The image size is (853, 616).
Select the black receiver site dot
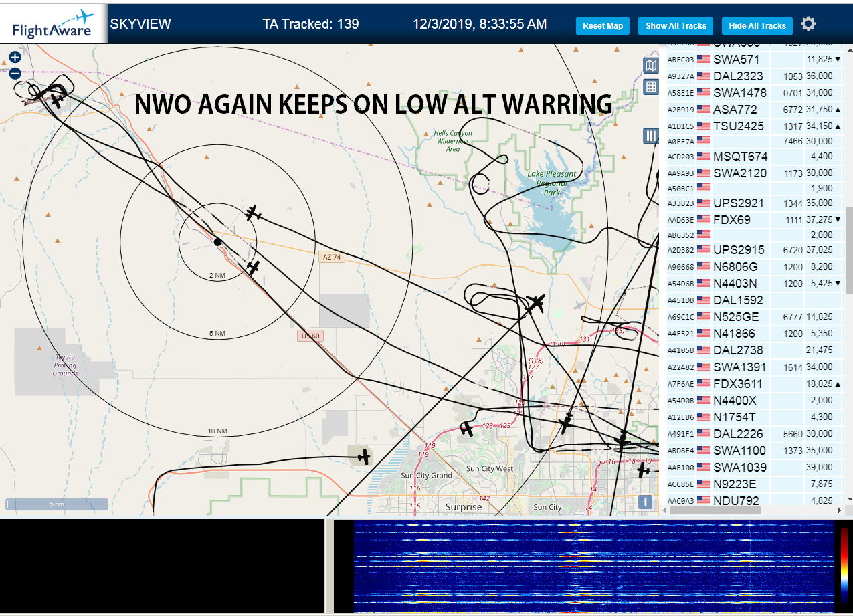tap(217, 242)
